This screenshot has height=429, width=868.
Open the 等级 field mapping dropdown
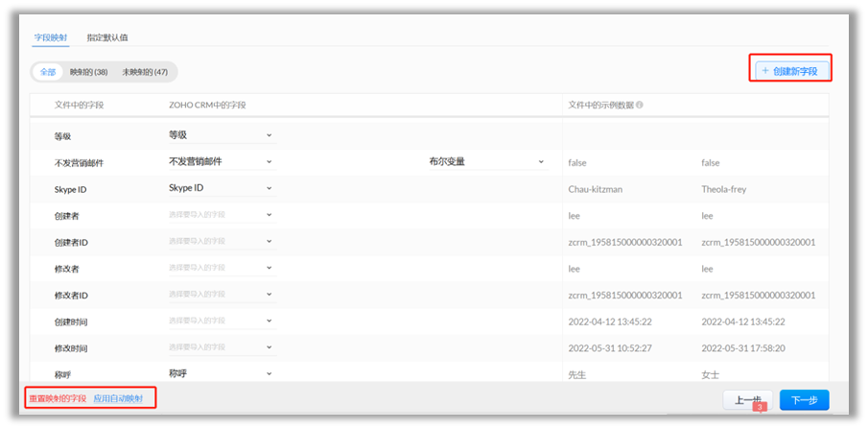coord(221,135)
